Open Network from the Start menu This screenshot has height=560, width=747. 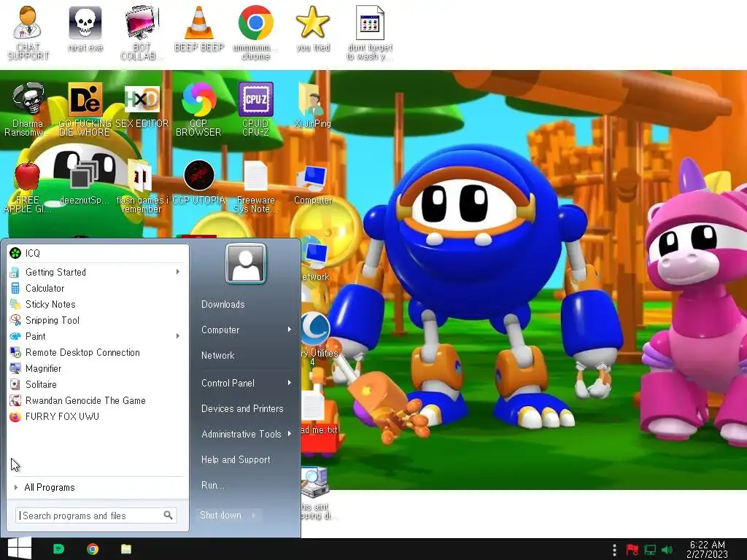(x=217, y=355)
